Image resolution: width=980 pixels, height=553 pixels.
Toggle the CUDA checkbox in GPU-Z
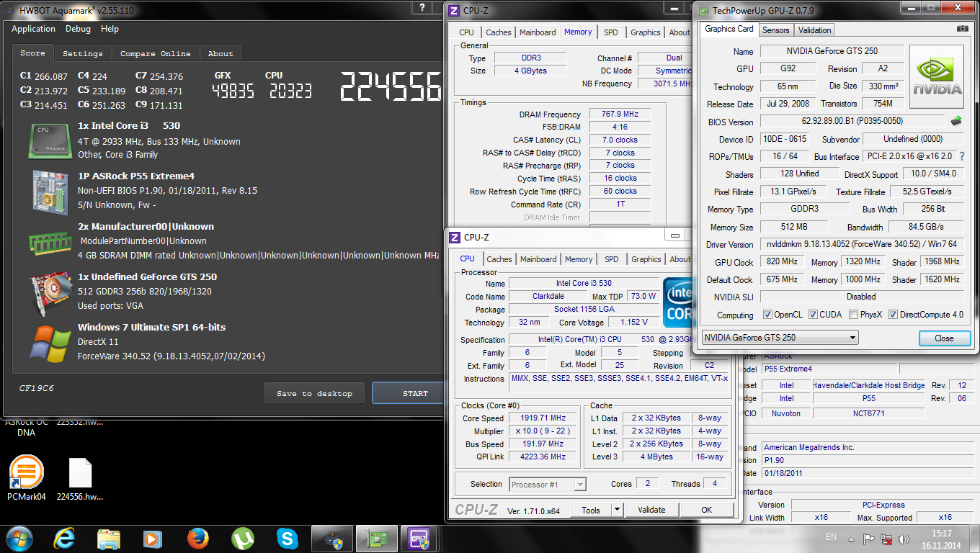pos(813,315)
